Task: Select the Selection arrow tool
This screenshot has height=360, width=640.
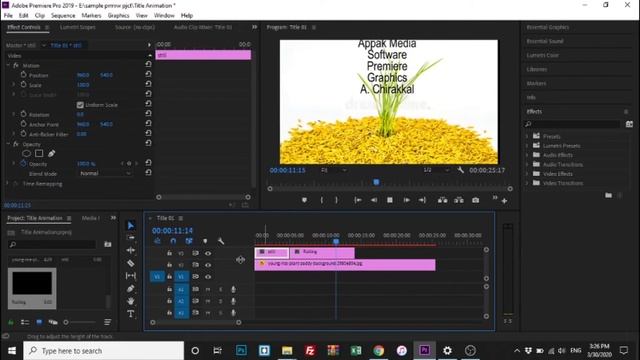Action: click(131, 225)
